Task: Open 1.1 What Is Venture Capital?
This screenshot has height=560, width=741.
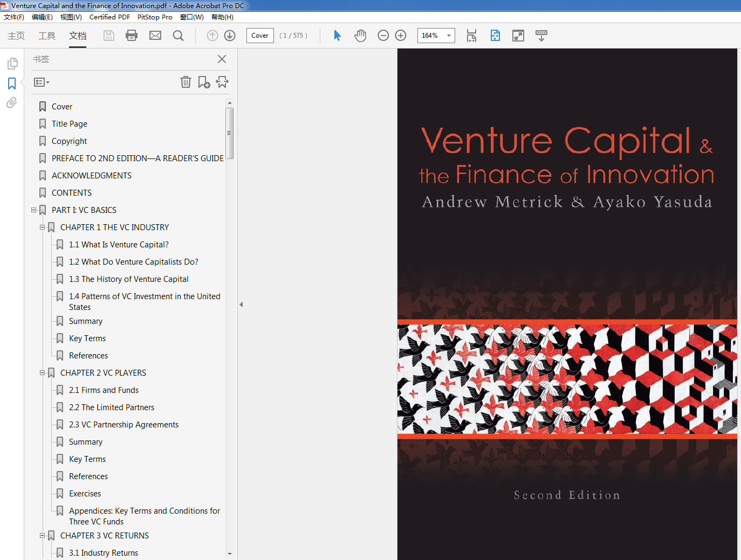Action: (119, 245)
